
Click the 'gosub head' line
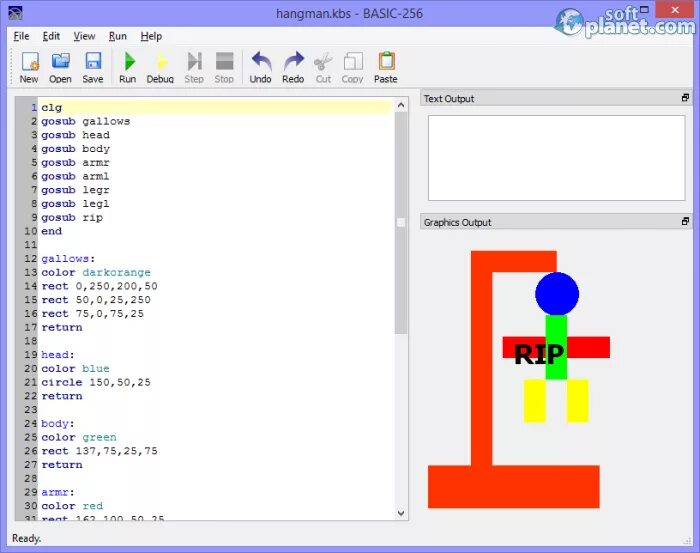[x=75, y=135]
